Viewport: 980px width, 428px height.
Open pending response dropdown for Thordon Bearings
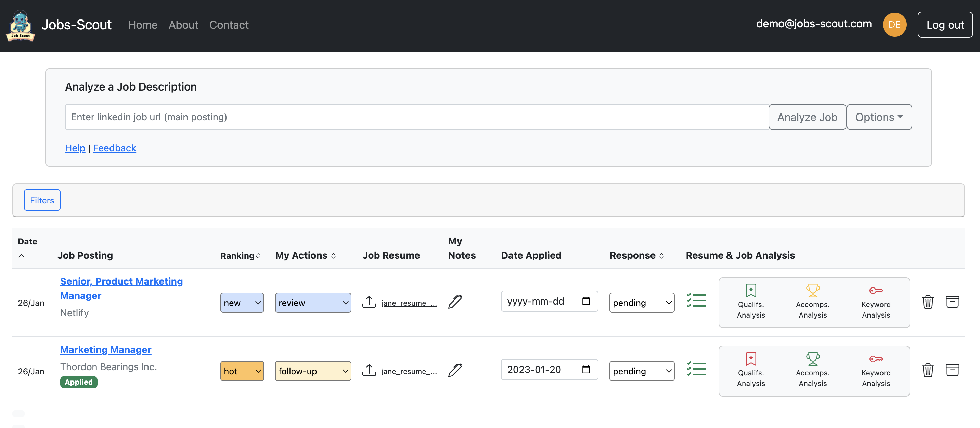[x=642, y=371]
